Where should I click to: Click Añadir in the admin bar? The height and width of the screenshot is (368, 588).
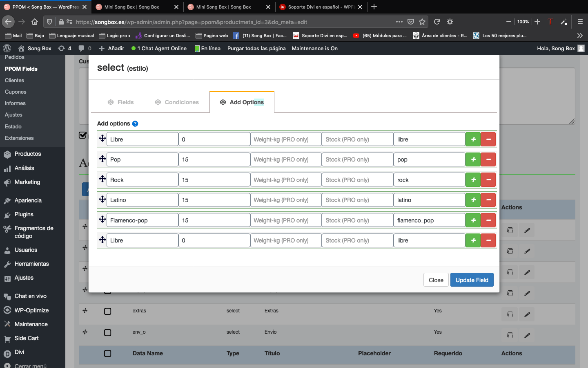111,48
